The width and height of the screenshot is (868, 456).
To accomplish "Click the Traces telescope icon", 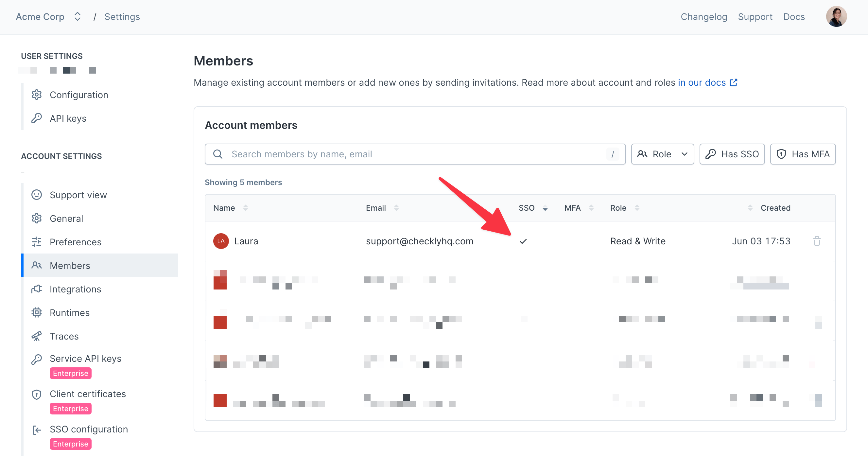I will 36,336.
